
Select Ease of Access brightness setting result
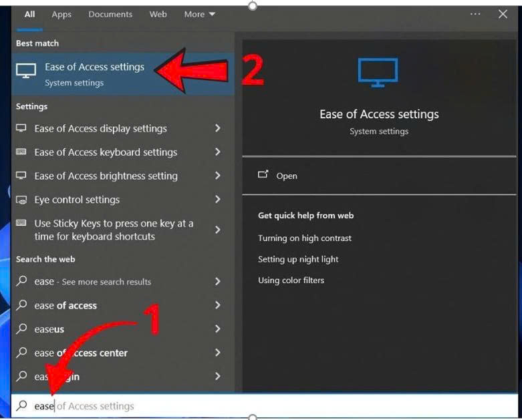pos(106,176)
